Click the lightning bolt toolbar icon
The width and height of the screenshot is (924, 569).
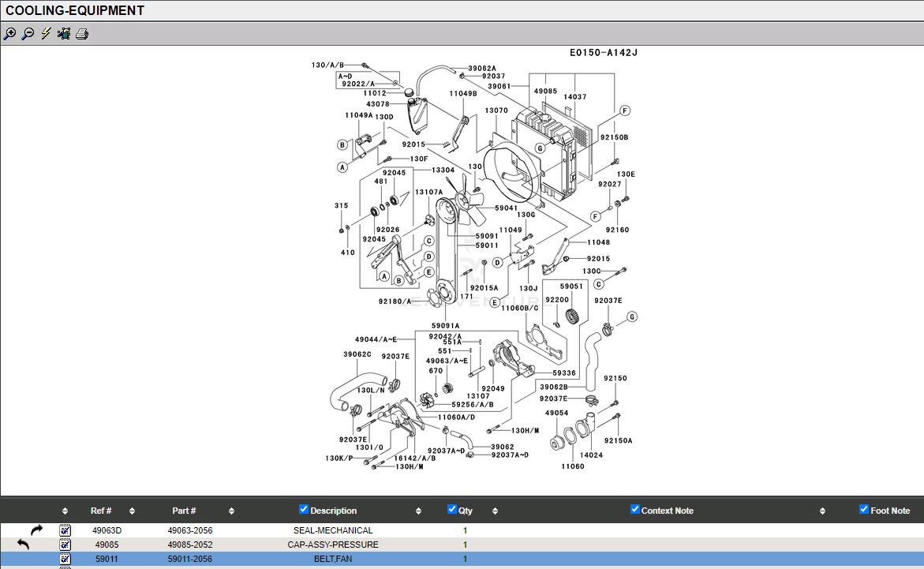(46, 34)
